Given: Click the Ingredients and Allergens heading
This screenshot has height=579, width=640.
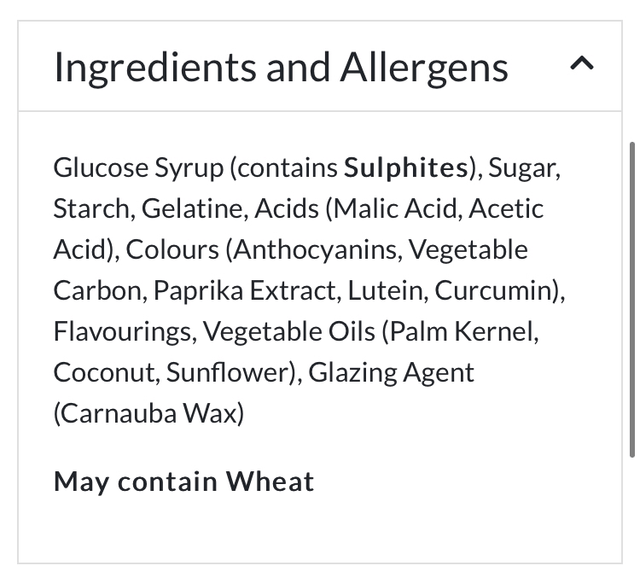Looking at the screenshot, I should pyautogui.click(x=281, y=67).
